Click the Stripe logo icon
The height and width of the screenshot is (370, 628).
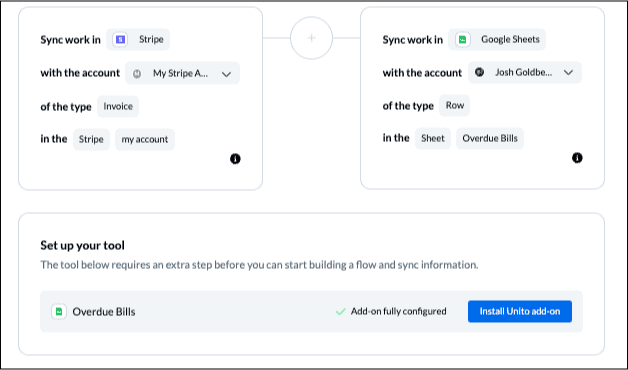120,40
